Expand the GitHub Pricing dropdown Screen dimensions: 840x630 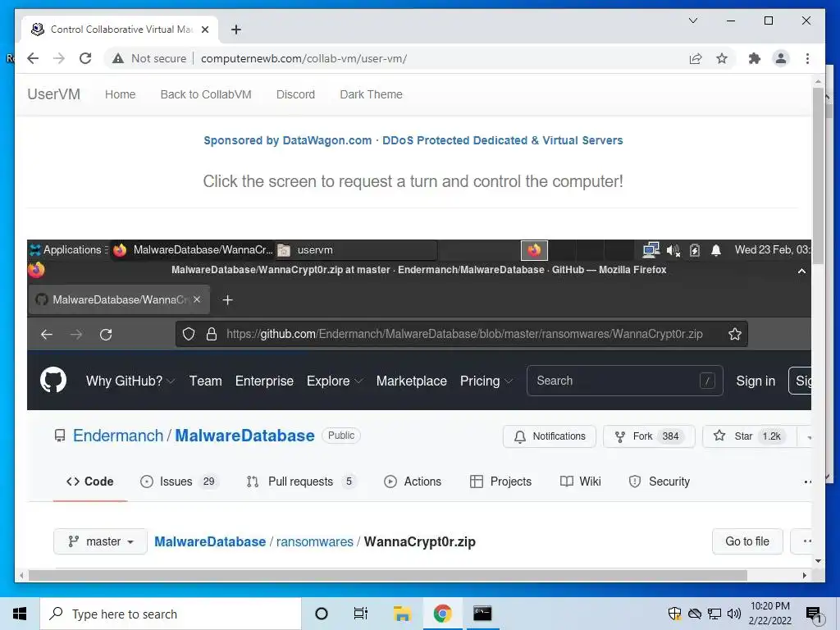click(x=486, y=381)
